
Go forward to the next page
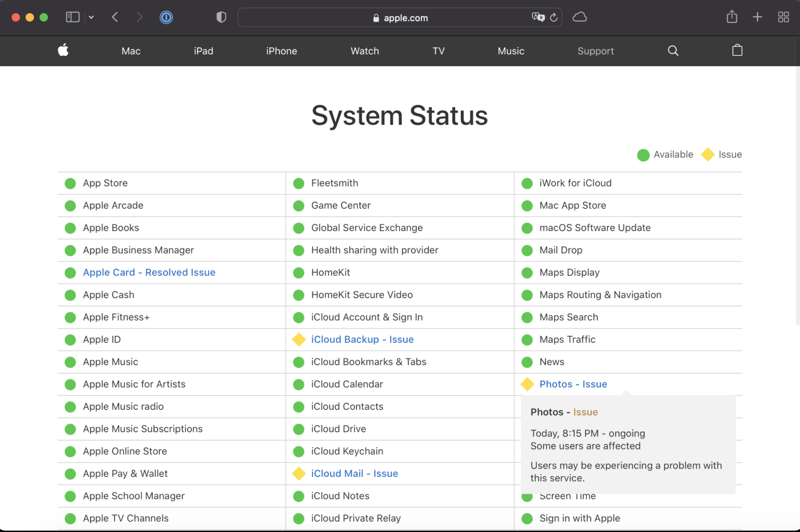[x=140, y=17]
